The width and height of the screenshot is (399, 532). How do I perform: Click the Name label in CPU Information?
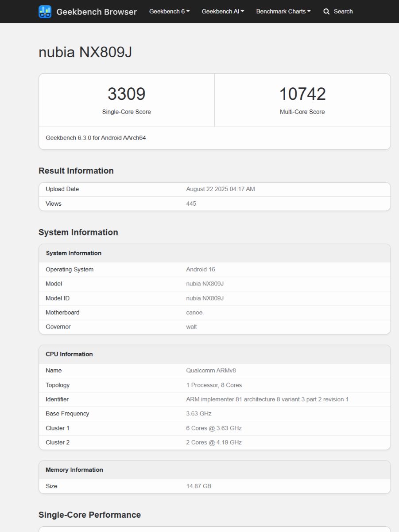[x=54, y=371]
